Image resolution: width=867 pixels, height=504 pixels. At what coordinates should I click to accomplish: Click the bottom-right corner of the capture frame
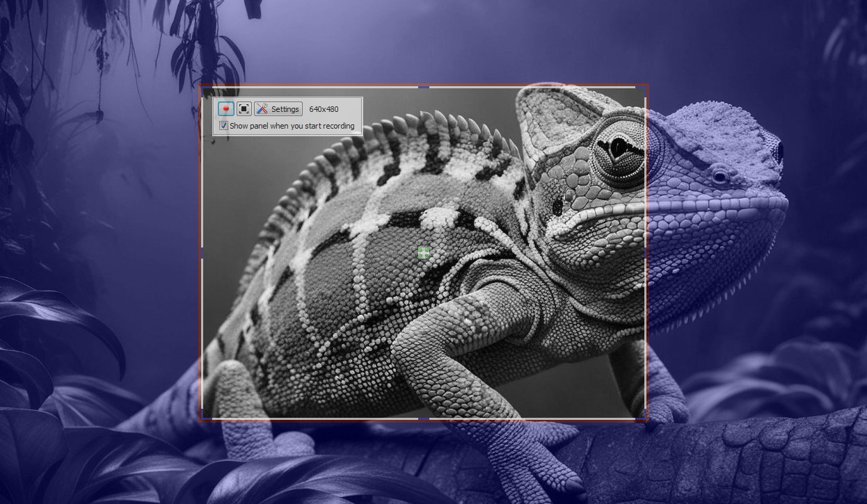coord(646,418)
